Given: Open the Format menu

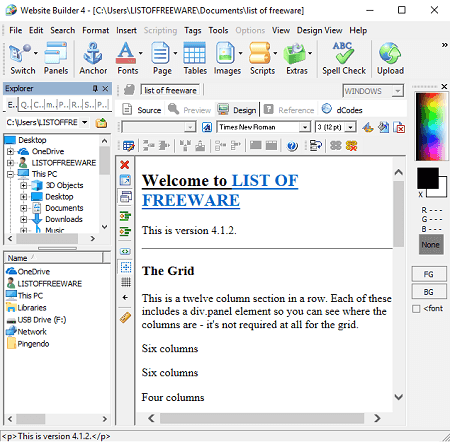Looking at the screenshot, I should [x=95, y=30].
